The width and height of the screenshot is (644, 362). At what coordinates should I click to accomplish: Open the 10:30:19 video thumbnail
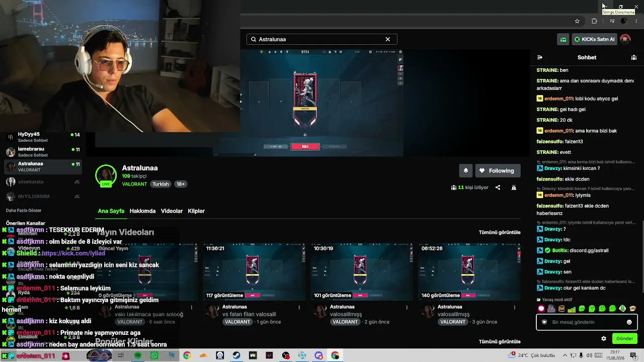coord(362,272)
